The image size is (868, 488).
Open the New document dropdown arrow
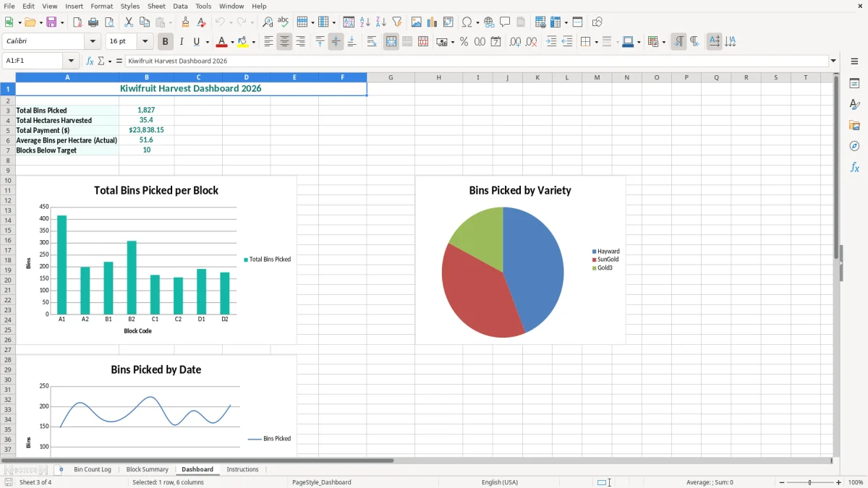click(x=19, y=22)
